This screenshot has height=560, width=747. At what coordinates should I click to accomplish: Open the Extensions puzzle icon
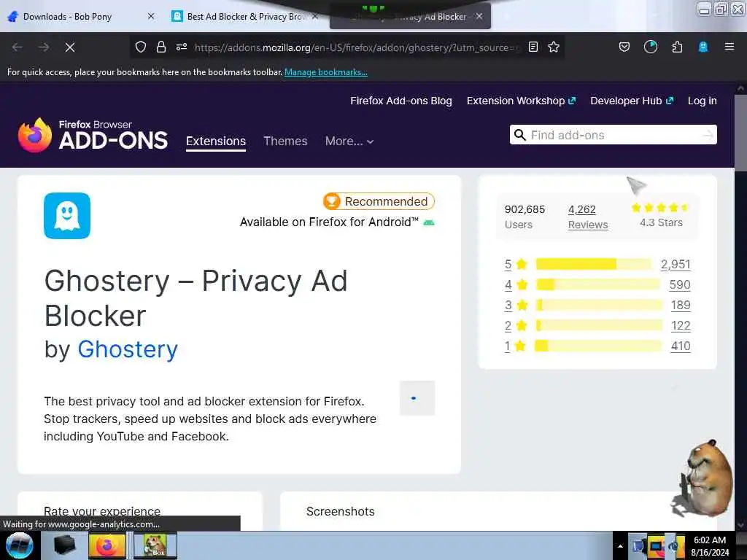(x=677, y=47)
